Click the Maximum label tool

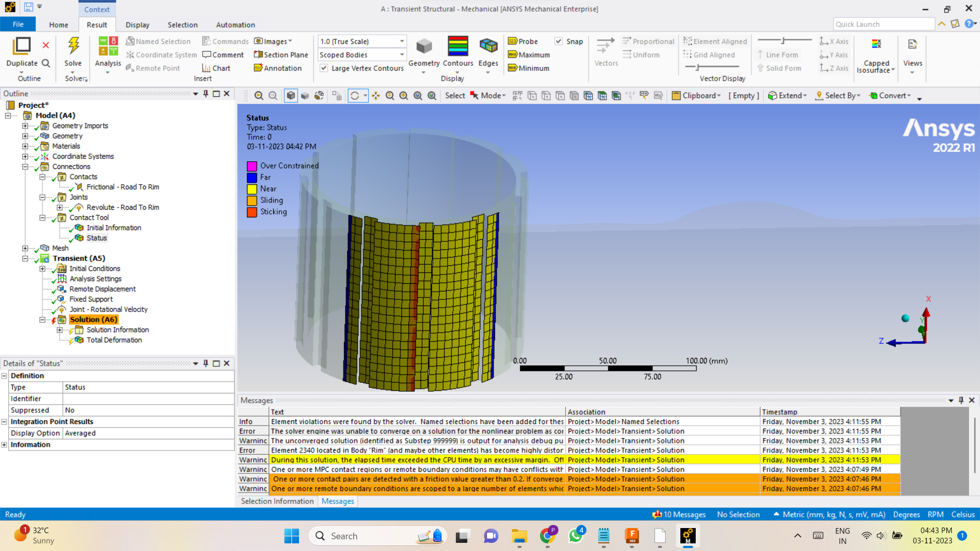[x=529, y=55]
